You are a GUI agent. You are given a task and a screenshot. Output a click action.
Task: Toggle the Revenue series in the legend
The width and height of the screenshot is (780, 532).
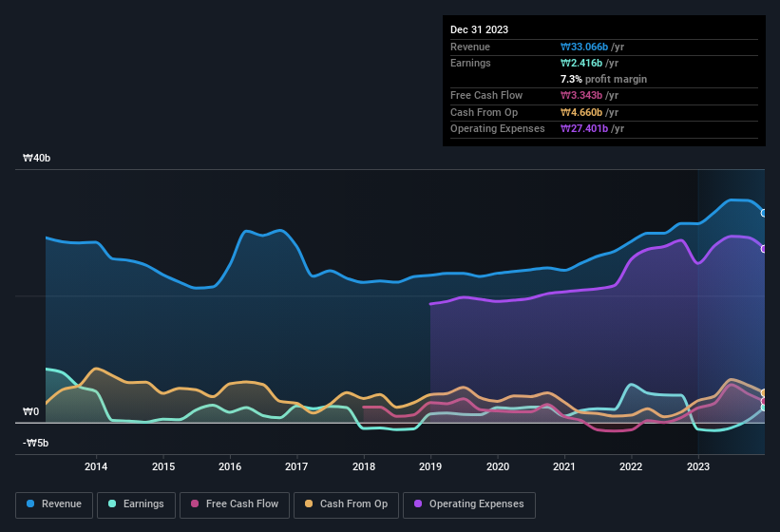[x=54, y=503]
